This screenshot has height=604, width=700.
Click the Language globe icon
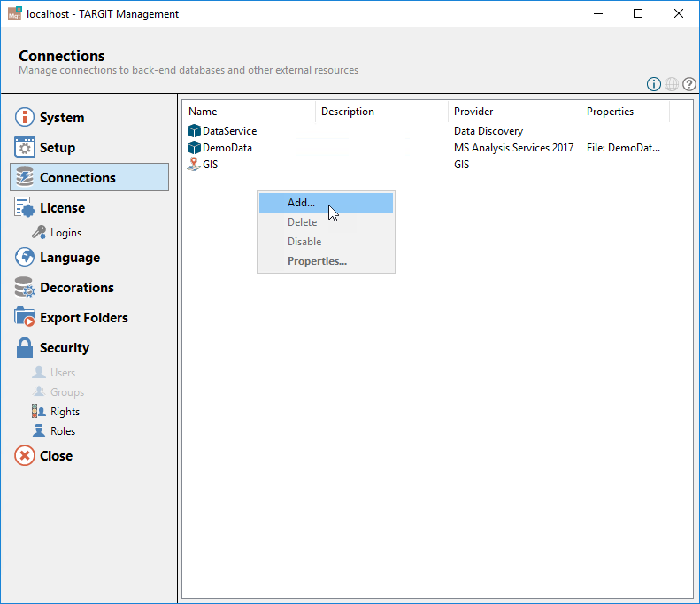click(25, 258)
